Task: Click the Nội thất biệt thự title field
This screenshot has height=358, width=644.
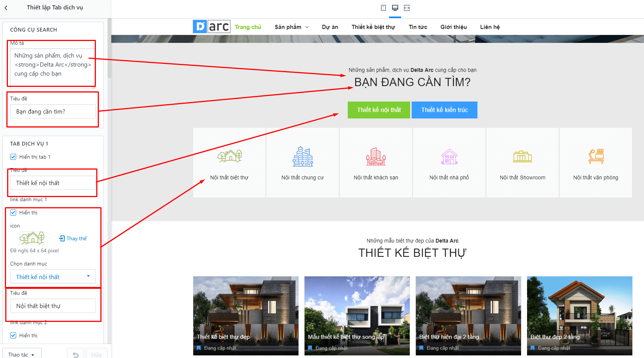Action: 53,306
